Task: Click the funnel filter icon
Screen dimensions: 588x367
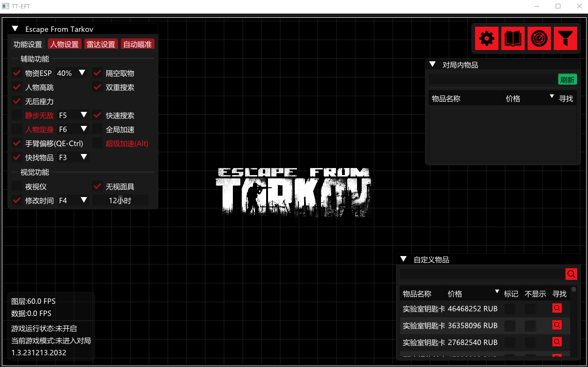Action: pos(566,38)
